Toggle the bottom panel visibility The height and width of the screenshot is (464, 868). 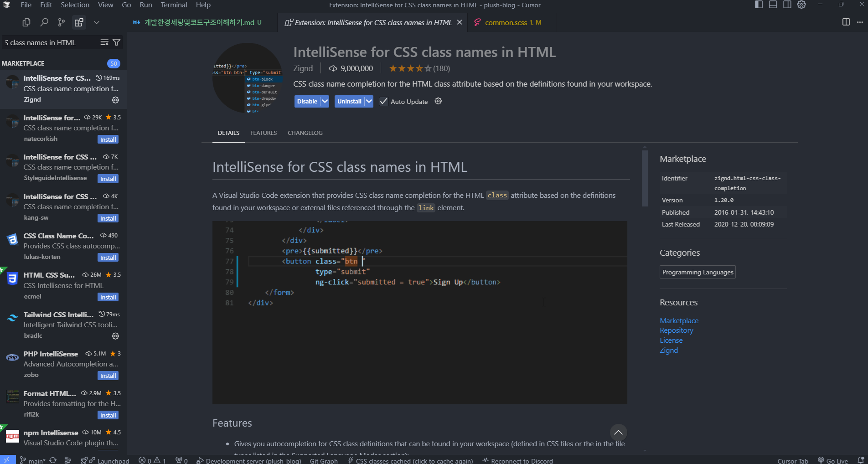pyautogui.click(x=773, y=5)
